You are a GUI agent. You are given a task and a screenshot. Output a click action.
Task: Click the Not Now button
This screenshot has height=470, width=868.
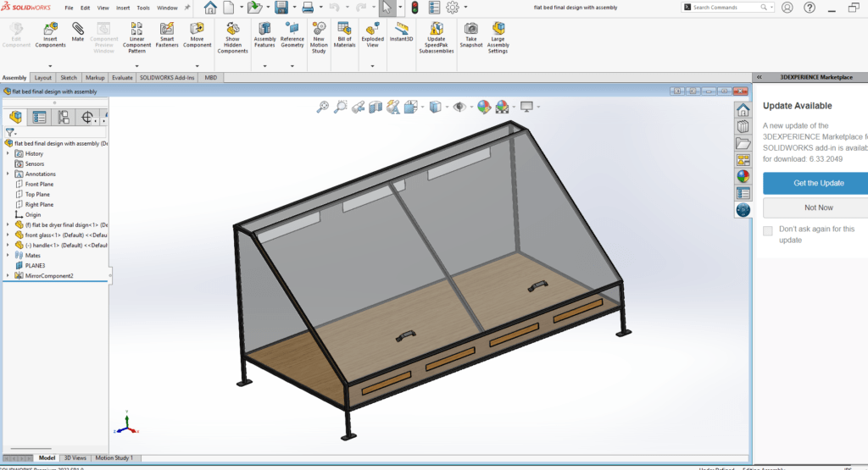(815, 207)
